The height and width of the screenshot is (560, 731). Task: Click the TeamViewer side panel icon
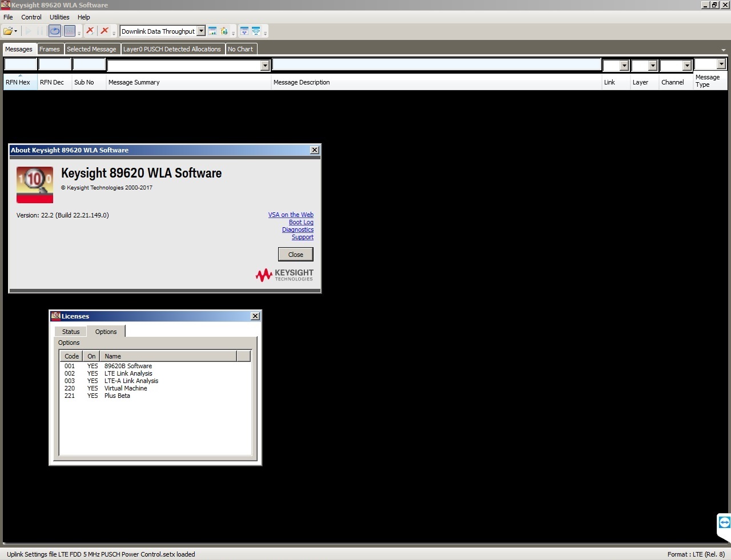click(724, 522)
